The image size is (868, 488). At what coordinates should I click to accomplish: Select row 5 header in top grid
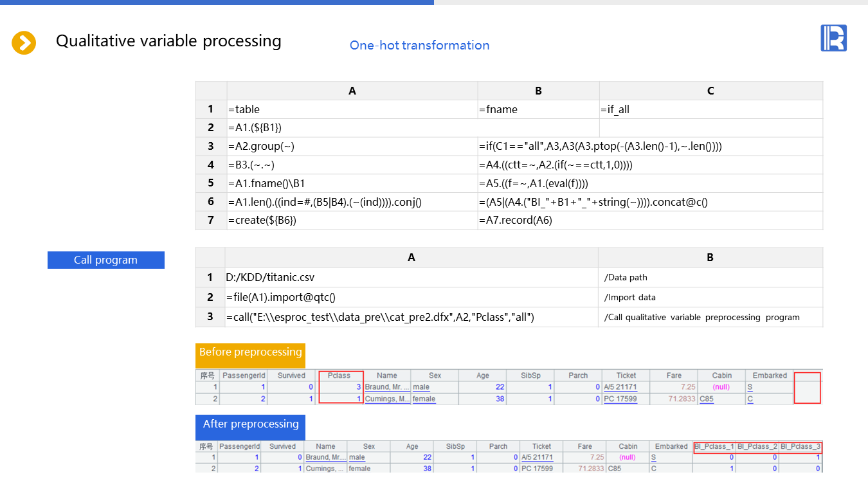pyautogui.click(x=210, y=183)
